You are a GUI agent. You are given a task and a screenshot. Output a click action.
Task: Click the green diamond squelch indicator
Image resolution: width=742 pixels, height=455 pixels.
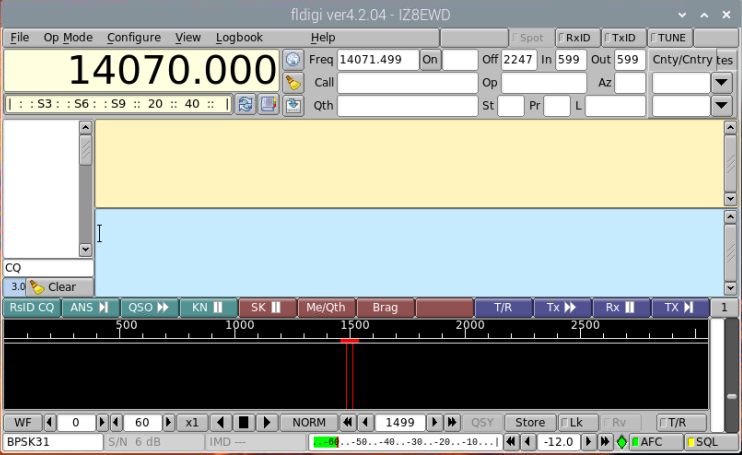click(621, 442)
